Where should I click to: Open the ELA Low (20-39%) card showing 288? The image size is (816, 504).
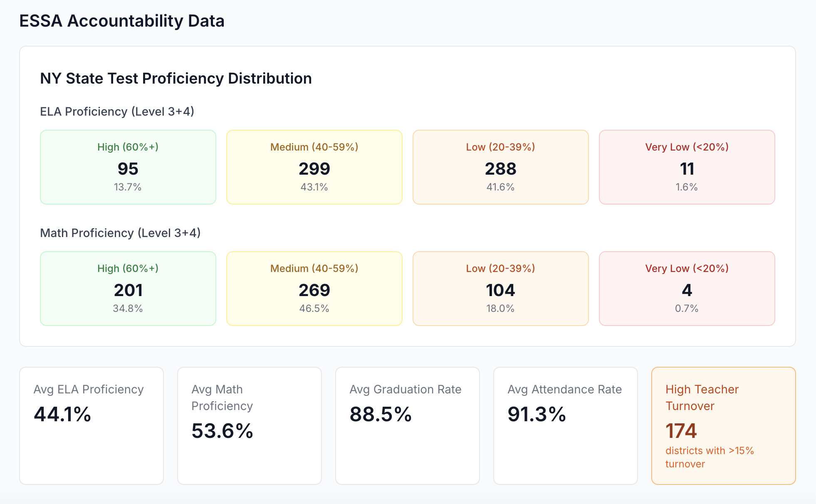(500, 167)
